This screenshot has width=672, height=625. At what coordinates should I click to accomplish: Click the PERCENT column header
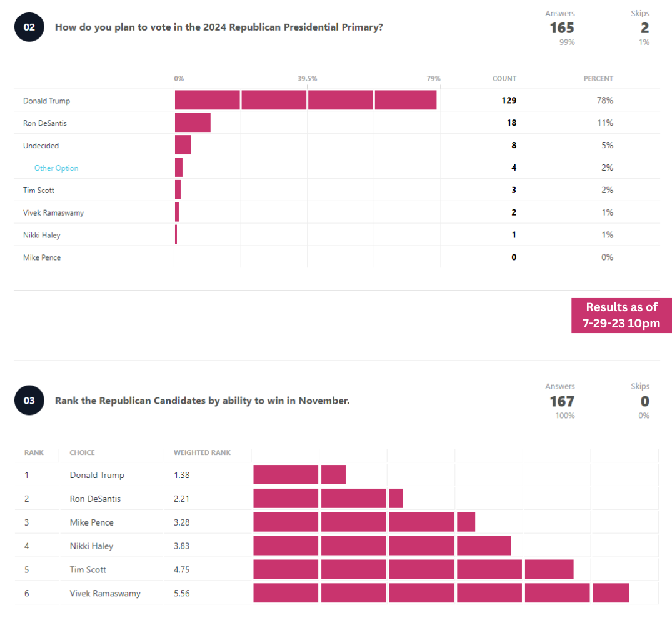(x=598, y=79)
